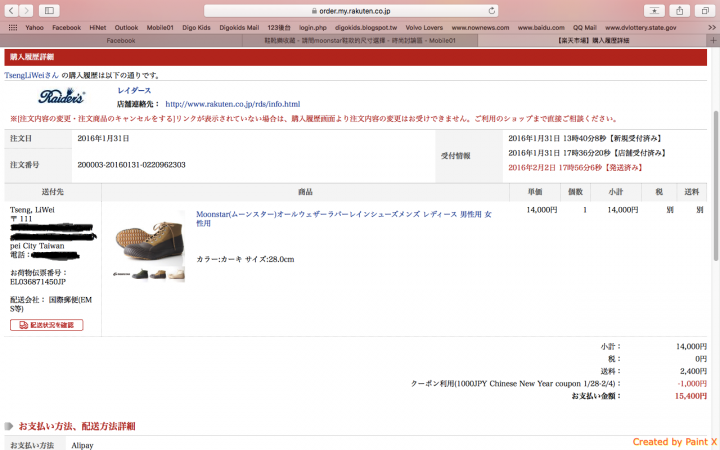Viewport: 720px width, 450px height.
Task: Show all tabs overview button
Action: click(705, 11)
